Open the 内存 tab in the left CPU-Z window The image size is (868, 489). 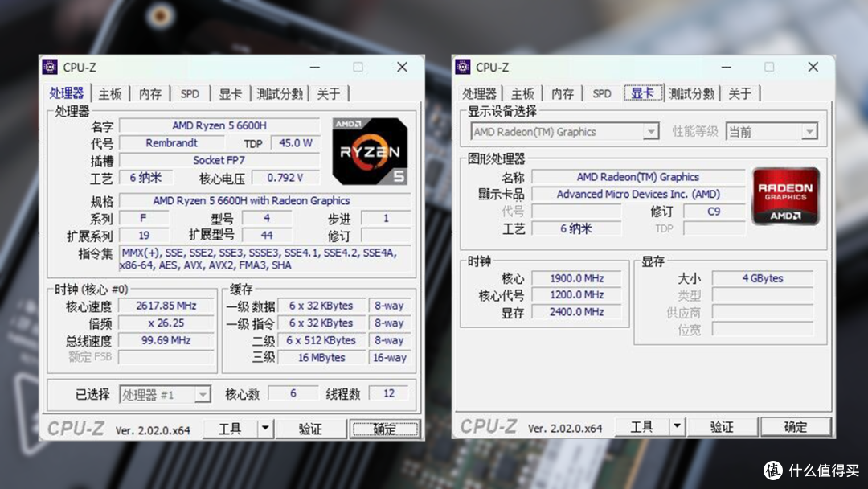[150, 93]
